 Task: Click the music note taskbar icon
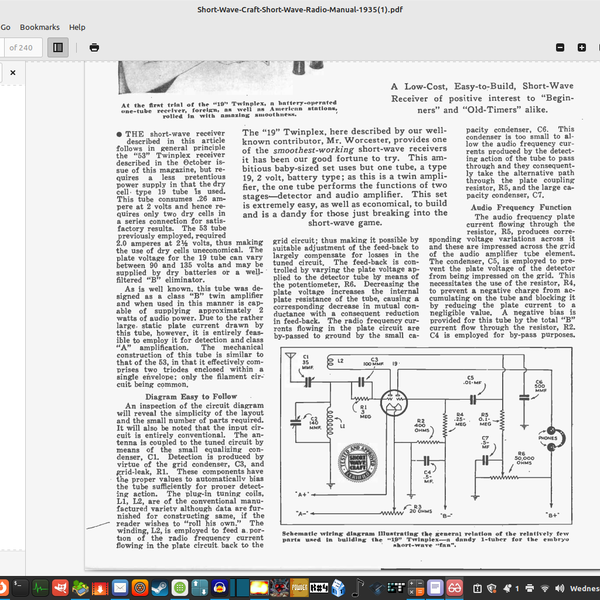tap(357, 587)
